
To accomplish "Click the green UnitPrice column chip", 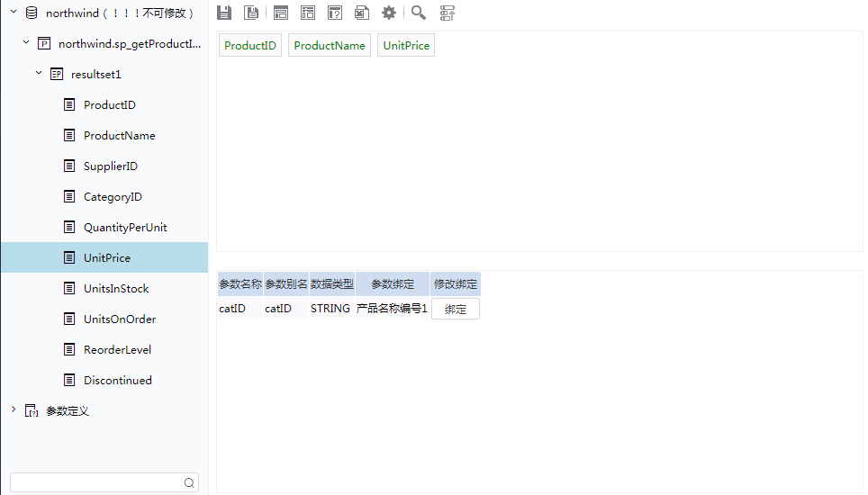I will [x=406, y=45].
